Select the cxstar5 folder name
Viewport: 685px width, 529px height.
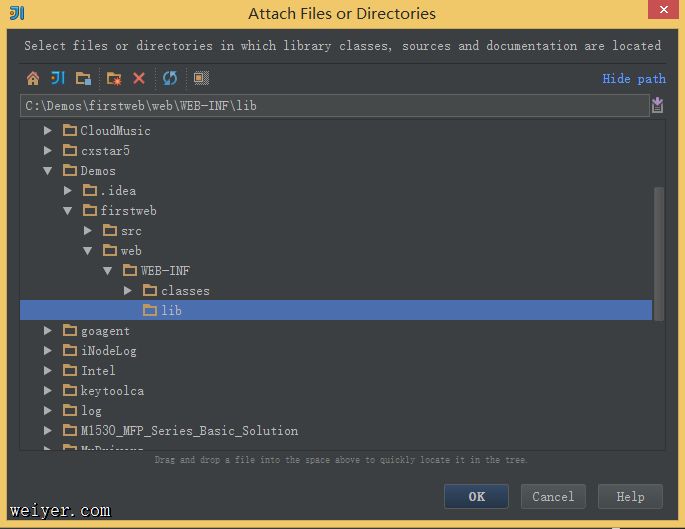point(105,151)
